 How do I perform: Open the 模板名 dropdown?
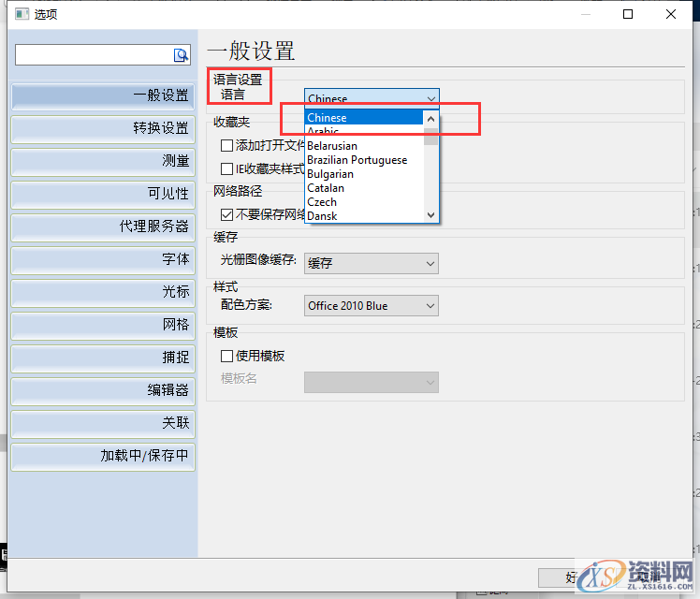[x=372, y=383]
